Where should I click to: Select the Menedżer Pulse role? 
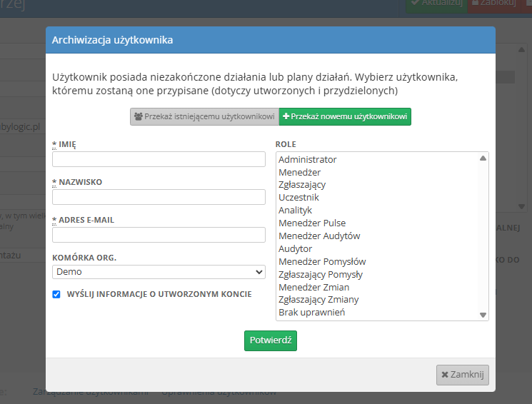pyautogui.click(x=376, y=223)
